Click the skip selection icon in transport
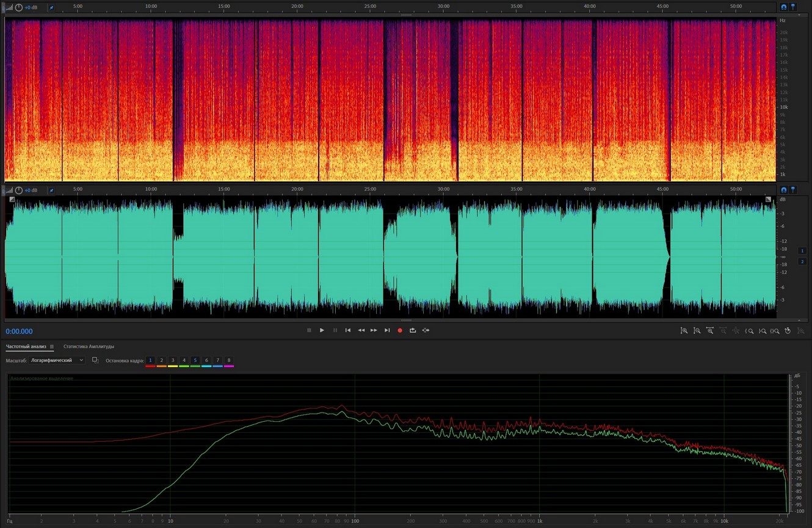 click(426, 330)
